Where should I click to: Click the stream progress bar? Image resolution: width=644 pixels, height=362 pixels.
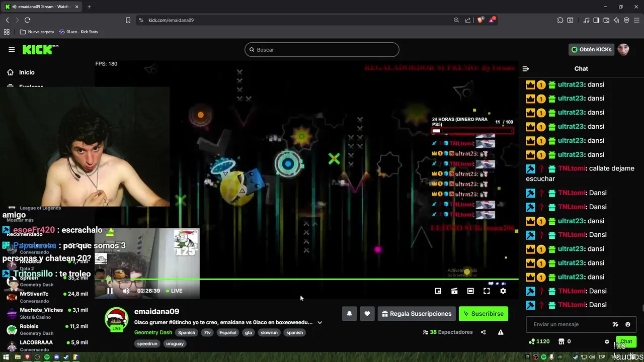point(306,279)
